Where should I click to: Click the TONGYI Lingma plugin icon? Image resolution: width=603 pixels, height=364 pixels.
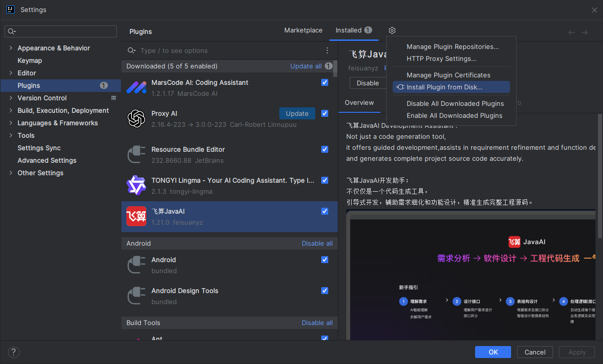136,185
